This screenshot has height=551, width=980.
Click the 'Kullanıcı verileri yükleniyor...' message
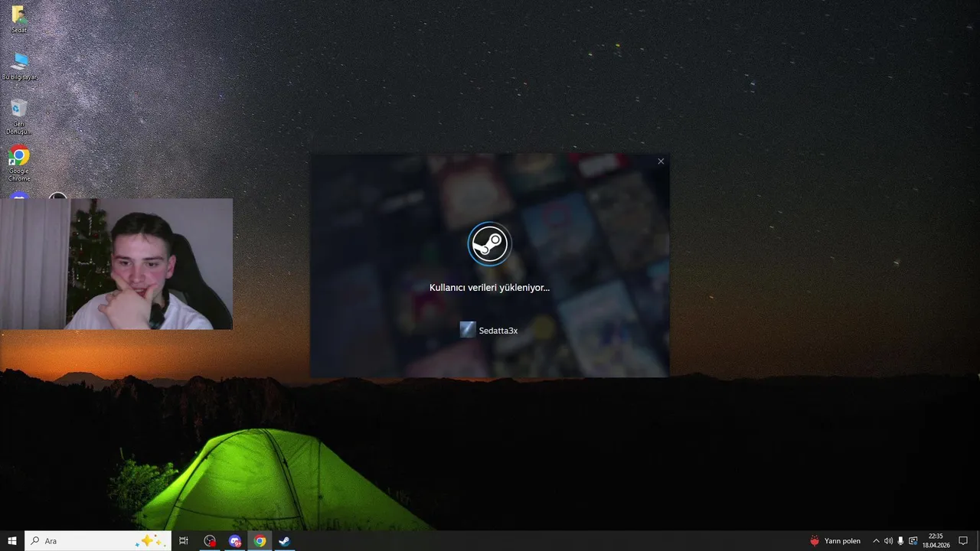(489, 288)
